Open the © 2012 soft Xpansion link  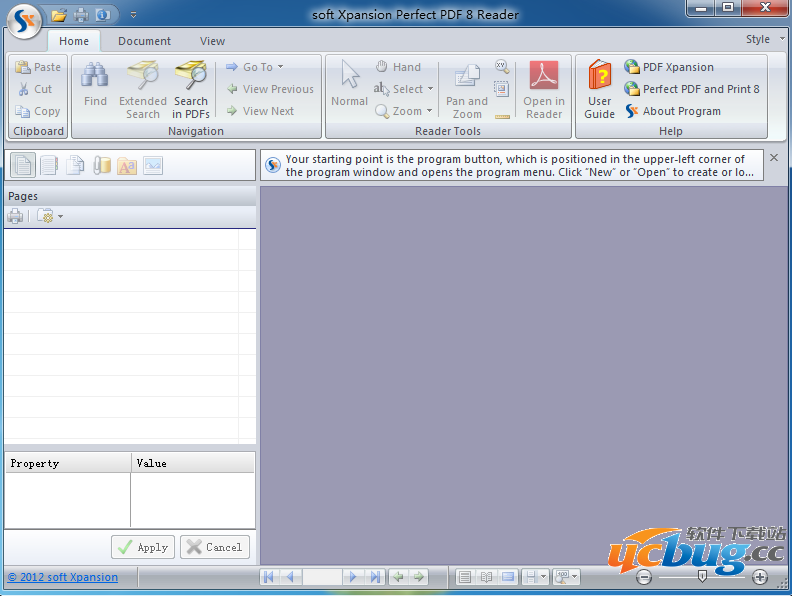[x=63, y=577]
